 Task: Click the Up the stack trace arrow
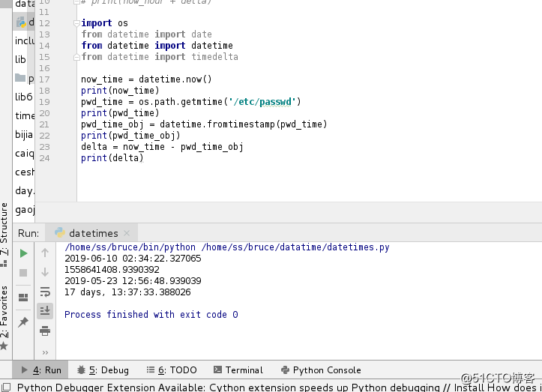[45, 253]
